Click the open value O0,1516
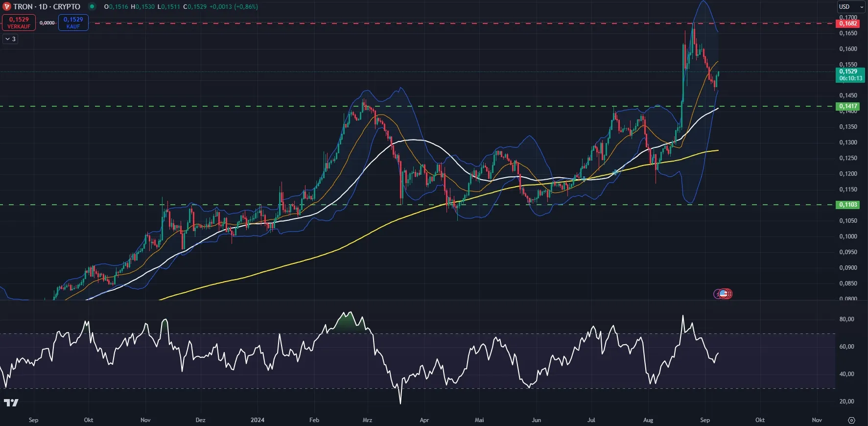The image size is (868, 426). 116,7
